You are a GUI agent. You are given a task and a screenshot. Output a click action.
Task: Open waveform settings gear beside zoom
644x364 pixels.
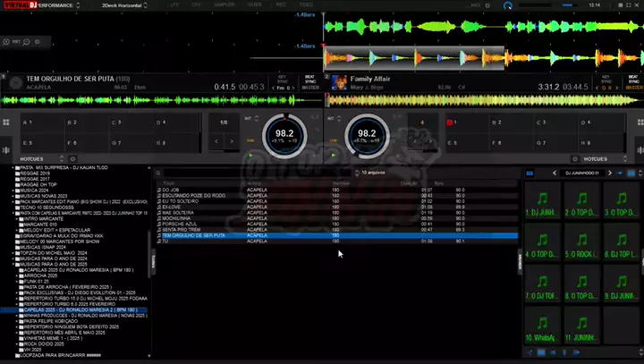click(x=37, y=42)
